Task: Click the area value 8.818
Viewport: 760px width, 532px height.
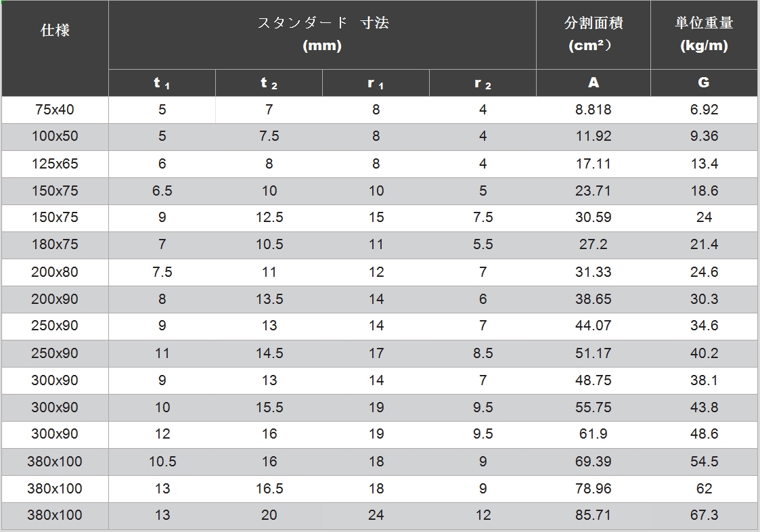Action: 593,110
